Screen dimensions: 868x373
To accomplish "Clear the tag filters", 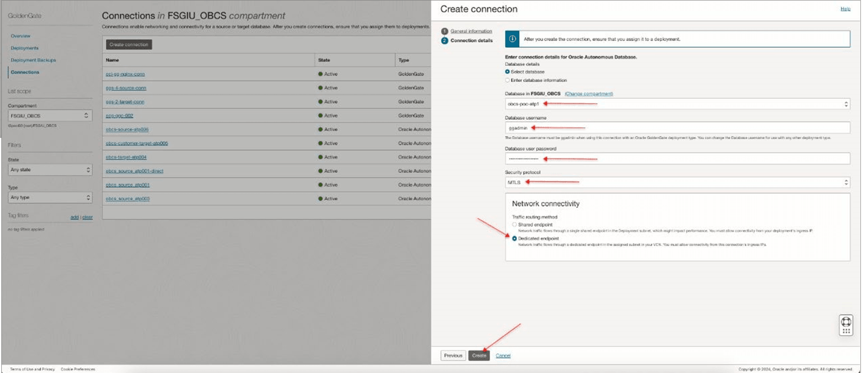I will pos(87,218).
